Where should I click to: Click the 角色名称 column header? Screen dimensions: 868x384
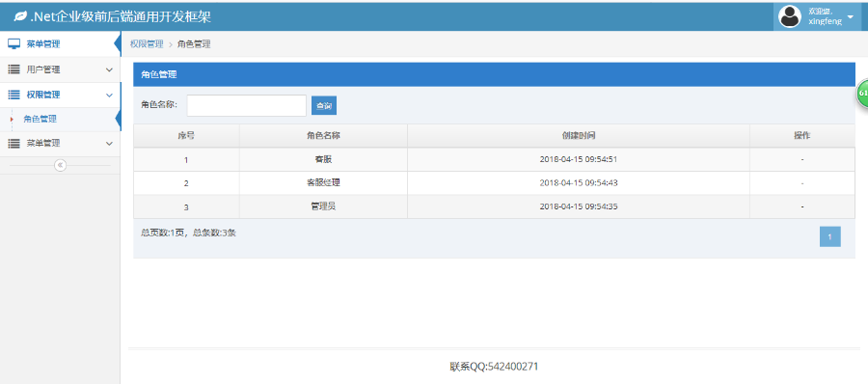(x=323, y=135)
